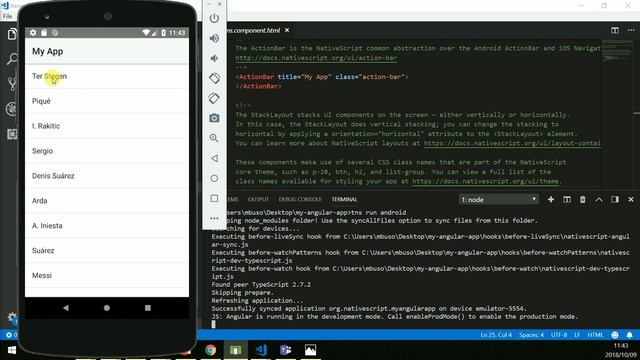
Task: Open VS Code Explorer sidebar icon
Action: click(x=12, y=34)
